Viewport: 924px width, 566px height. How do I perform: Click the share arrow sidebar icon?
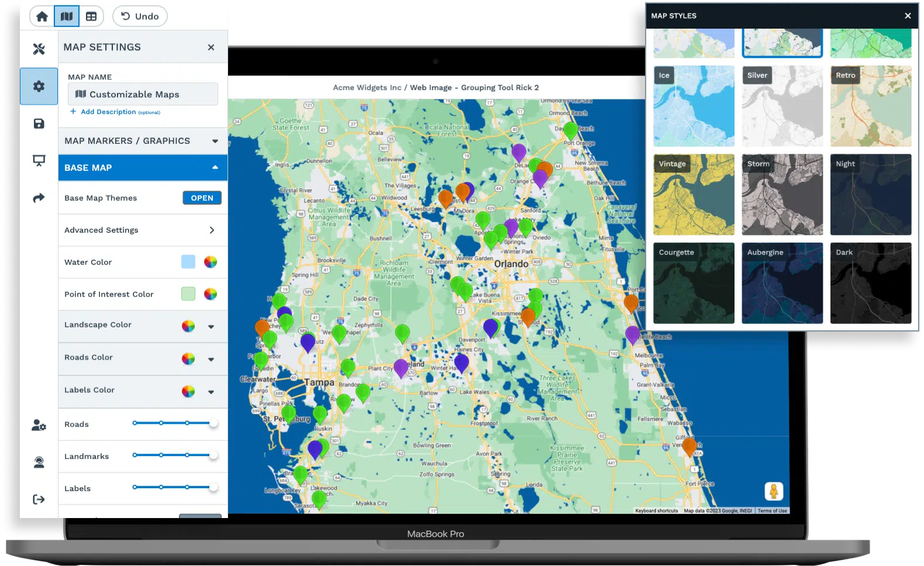pos(39,198)
